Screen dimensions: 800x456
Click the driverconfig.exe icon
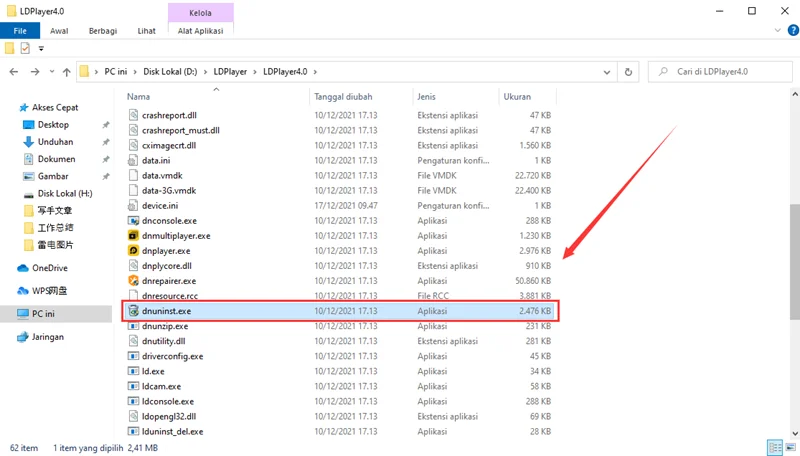[133, 356]
